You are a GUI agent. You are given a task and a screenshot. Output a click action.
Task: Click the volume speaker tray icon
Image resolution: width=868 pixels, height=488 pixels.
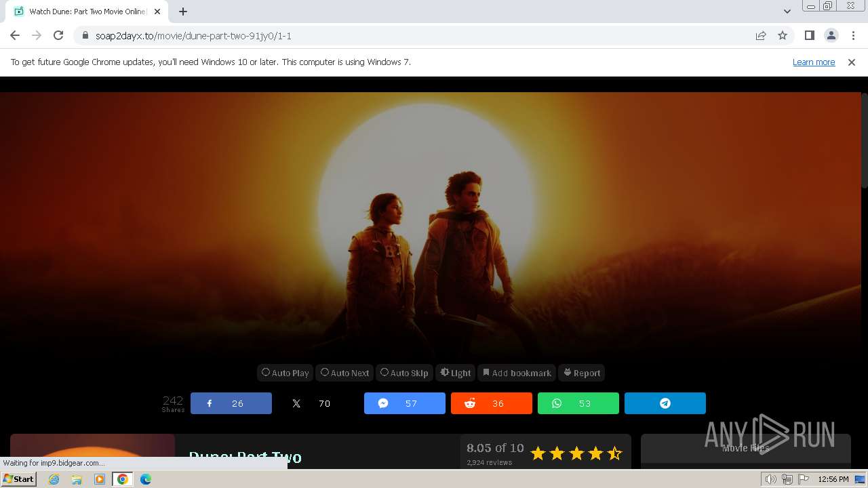coord(770,479)
